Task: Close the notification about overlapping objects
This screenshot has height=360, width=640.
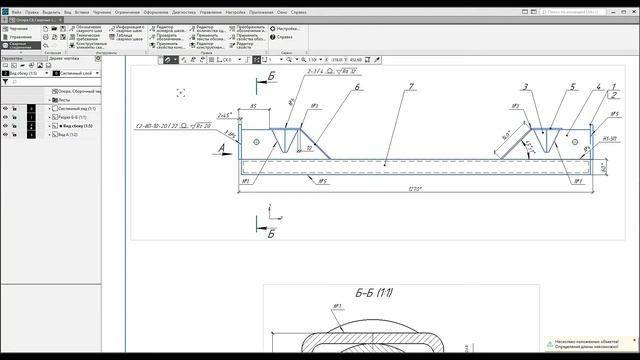Action: tap(634, 340)
